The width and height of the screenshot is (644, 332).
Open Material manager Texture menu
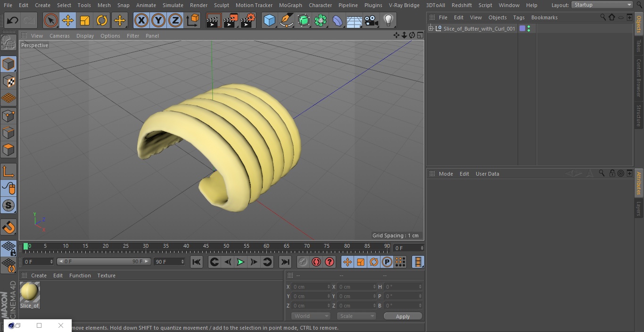pyautogui.click(x=106, y=275)
